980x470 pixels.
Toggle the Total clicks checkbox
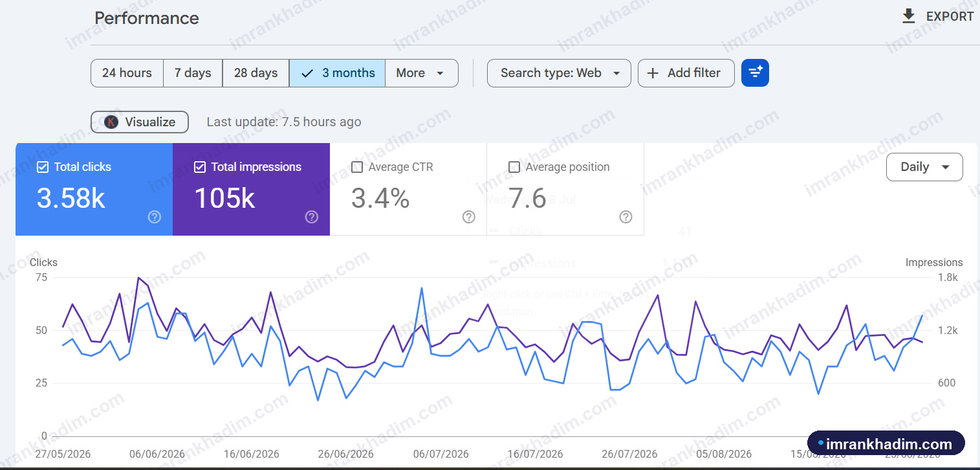pyautogui.click(x=43, y=167)
